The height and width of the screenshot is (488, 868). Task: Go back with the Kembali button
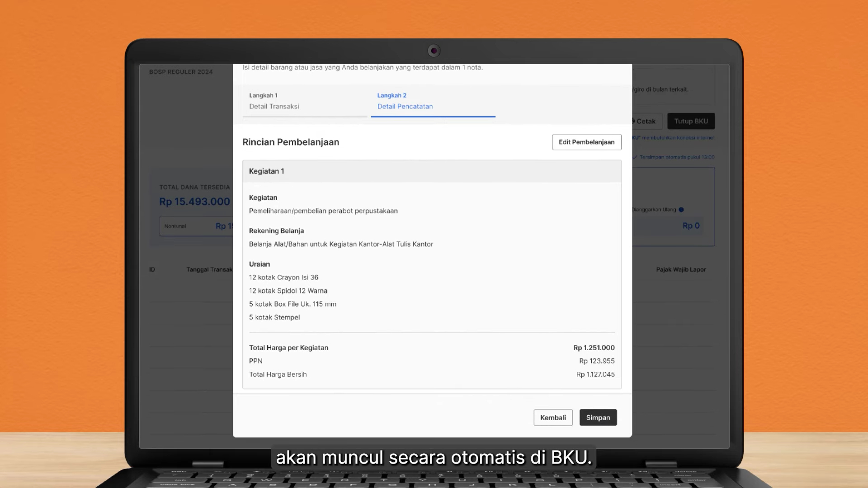tap(553, 418)
